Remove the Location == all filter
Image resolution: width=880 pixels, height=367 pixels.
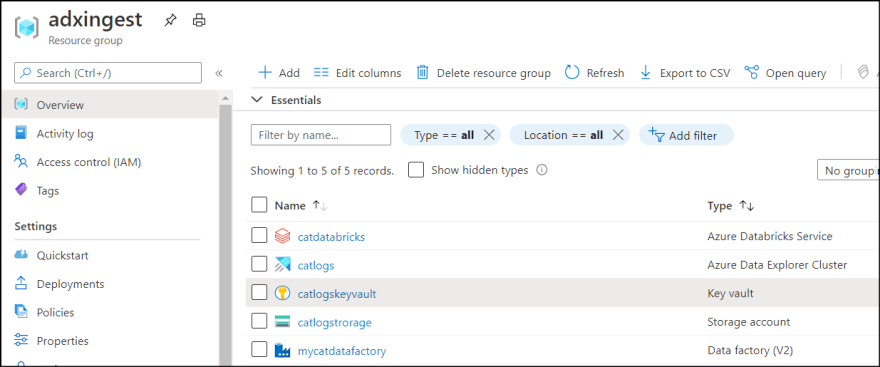[x=618, y=135]
